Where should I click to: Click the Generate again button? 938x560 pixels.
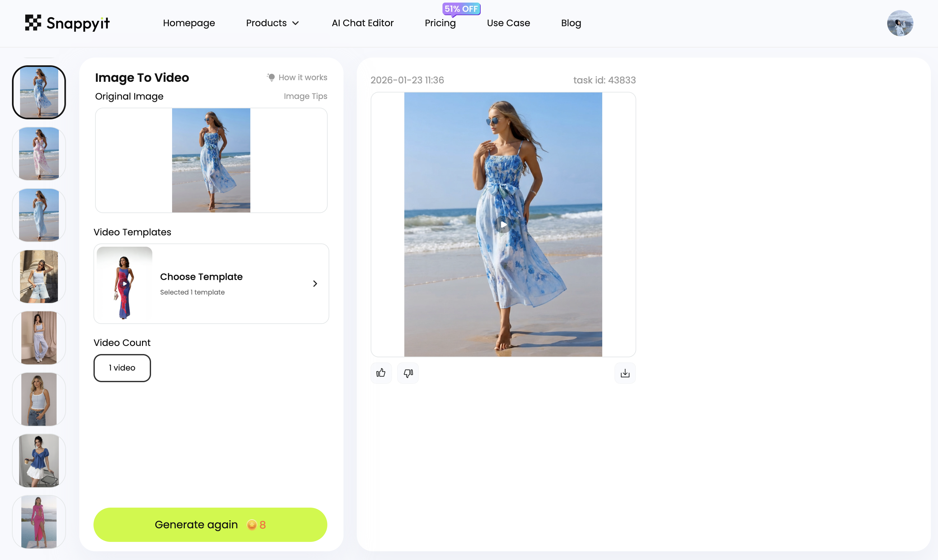(x=210, y=524)
